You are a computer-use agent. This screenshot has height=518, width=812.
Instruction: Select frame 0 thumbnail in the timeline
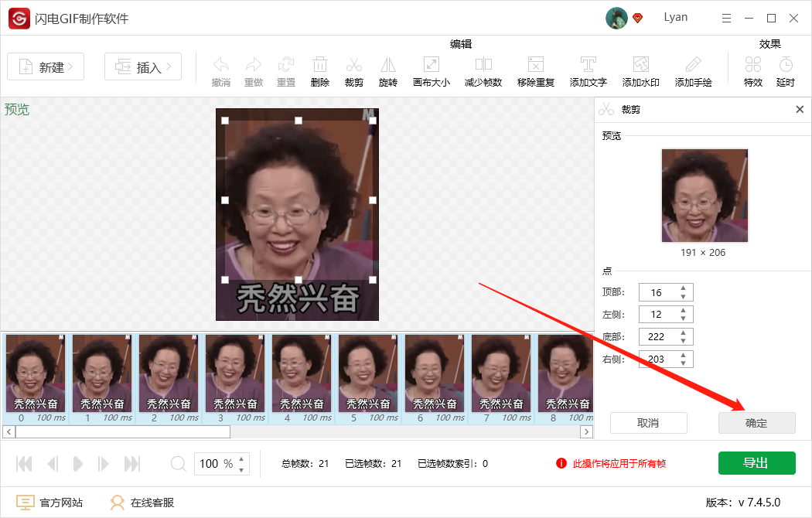36,373
